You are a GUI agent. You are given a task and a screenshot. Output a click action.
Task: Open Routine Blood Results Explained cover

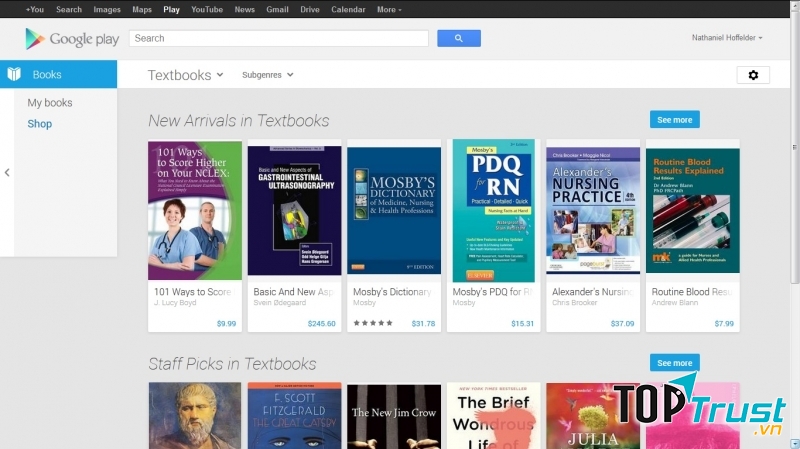click(692, 211)
